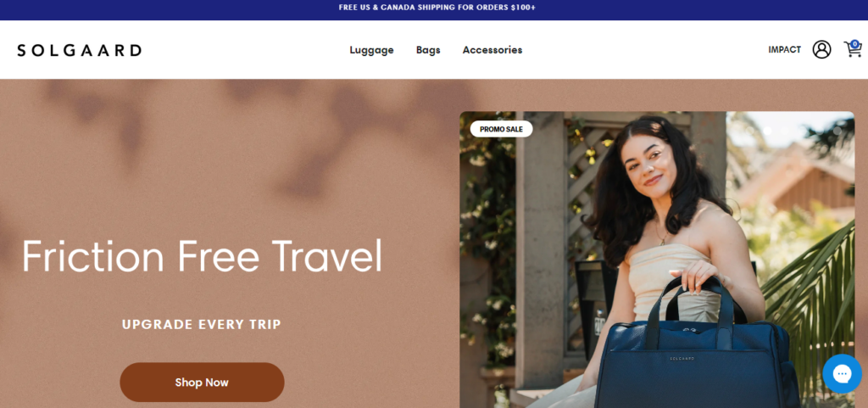868x408 pixels.
Task: Open the shopping cart icon
Action: pos(852,50)
